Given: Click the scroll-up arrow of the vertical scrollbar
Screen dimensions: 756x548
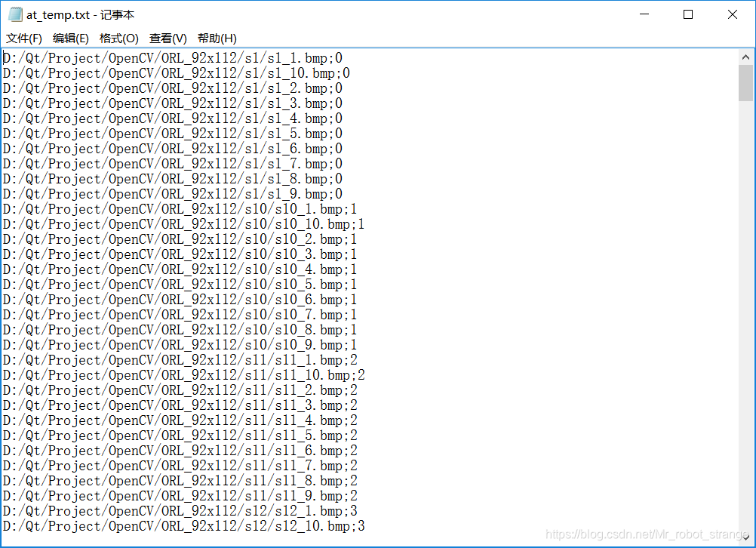Looking at the screenshot, I should 745,57.
